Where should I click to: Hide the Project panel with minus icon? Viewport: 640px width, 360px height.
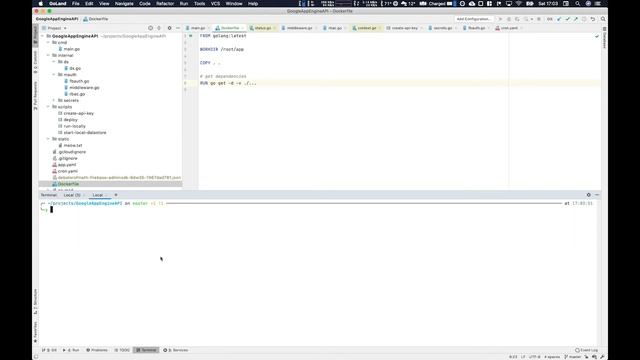[178, 28]
